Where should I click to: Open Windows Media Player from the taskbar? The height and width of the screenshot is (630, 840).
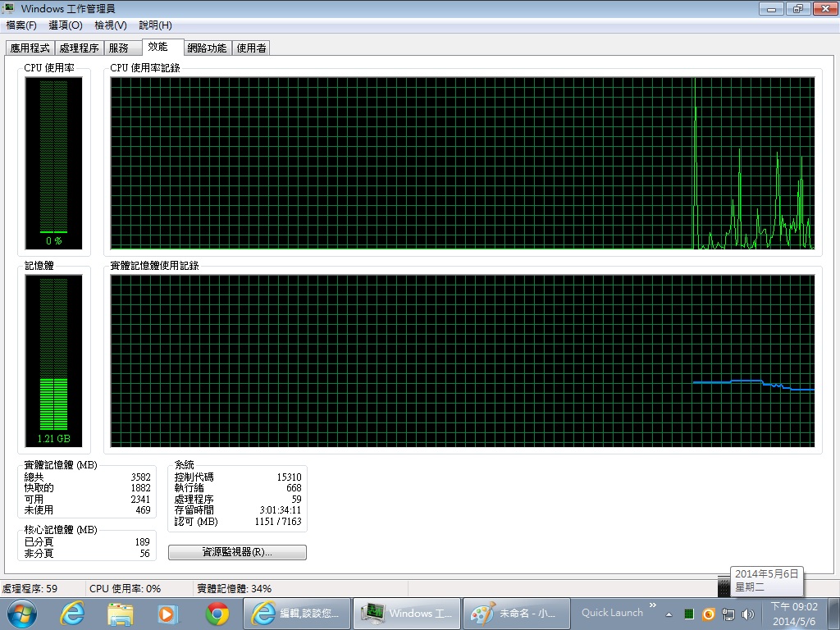167,614
